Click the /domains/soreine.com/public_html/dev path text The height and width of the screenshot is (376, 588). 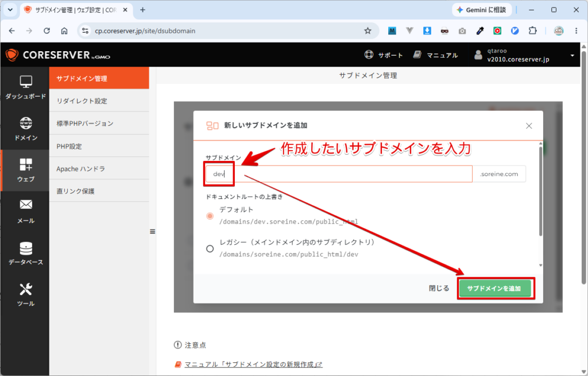(x=289, y=254)
